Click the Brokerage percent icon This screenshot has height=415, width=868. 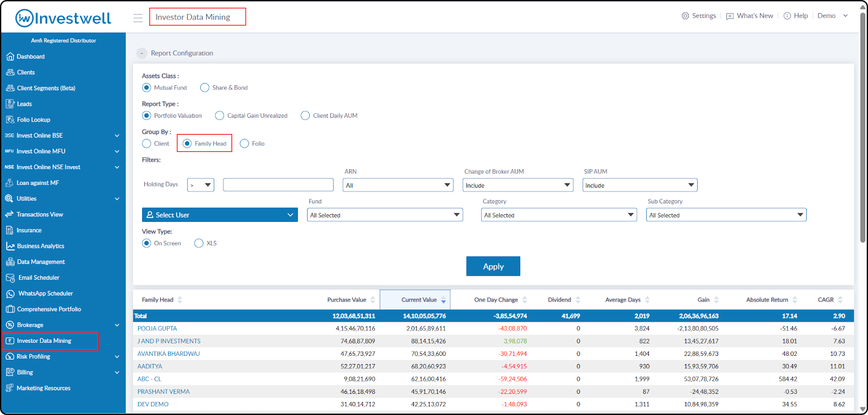10,325
